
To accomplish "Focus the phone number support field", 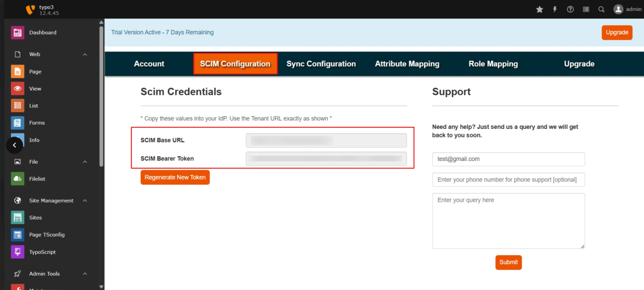I will (x=509, y=180).
